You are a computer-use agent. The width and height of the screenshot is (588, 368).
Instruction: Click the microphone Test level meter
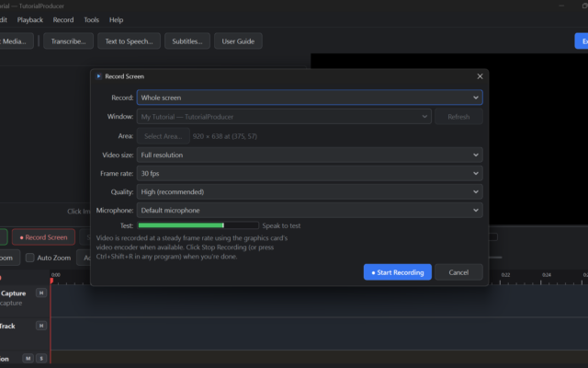tap(198, 225)
